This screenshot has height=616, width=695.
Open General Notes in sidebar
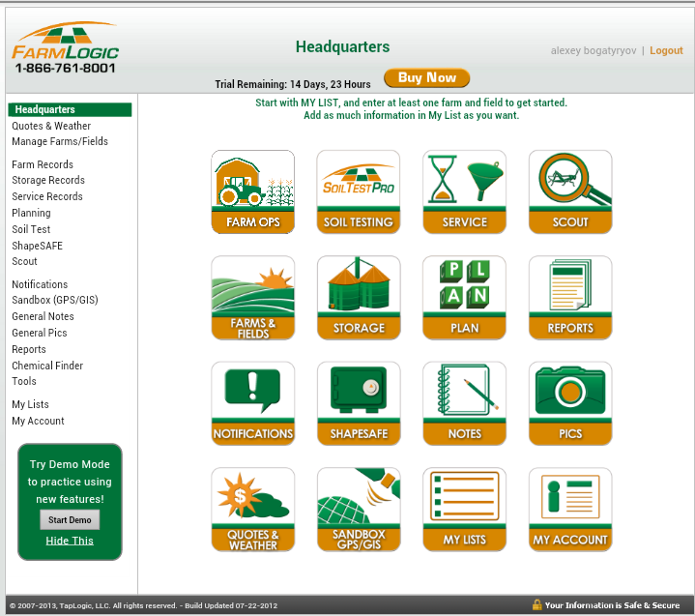click(43, 316)
